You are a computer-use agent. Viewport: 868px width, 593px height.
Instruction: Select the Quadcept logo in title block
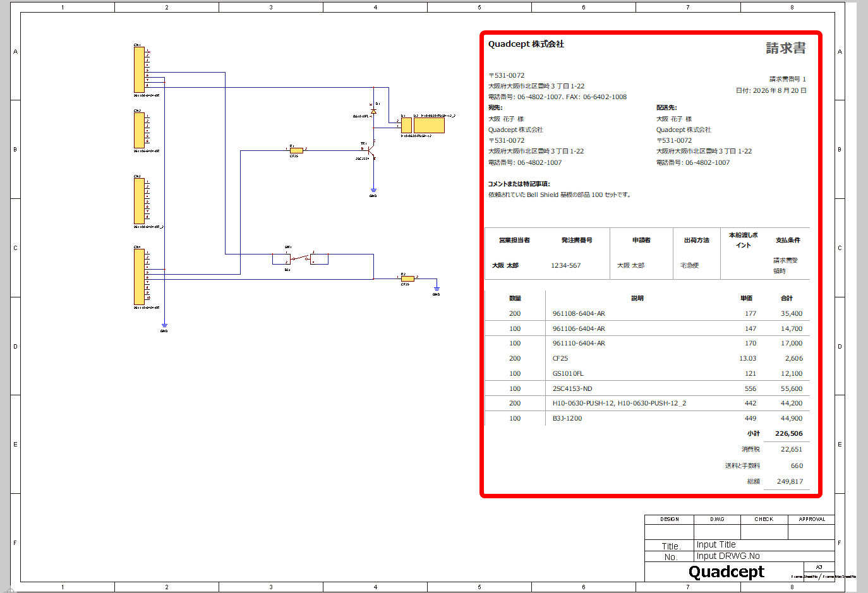(x=726, y=572)
